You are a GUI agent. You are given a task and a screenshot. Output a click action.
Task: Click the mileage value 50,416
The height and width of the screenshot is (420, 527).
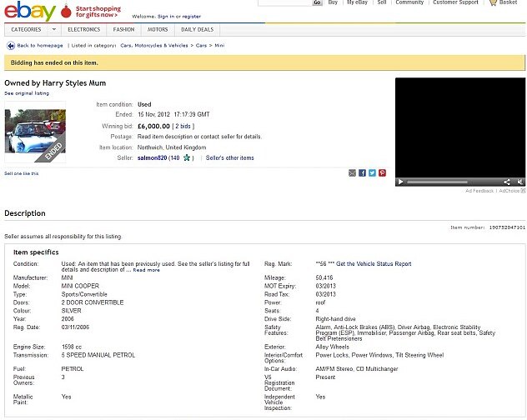[324, 277]
